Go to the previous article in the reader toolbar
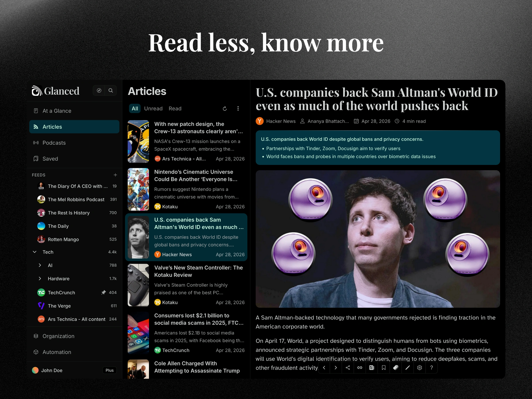 pyautogui.click(x=324, y=368)
